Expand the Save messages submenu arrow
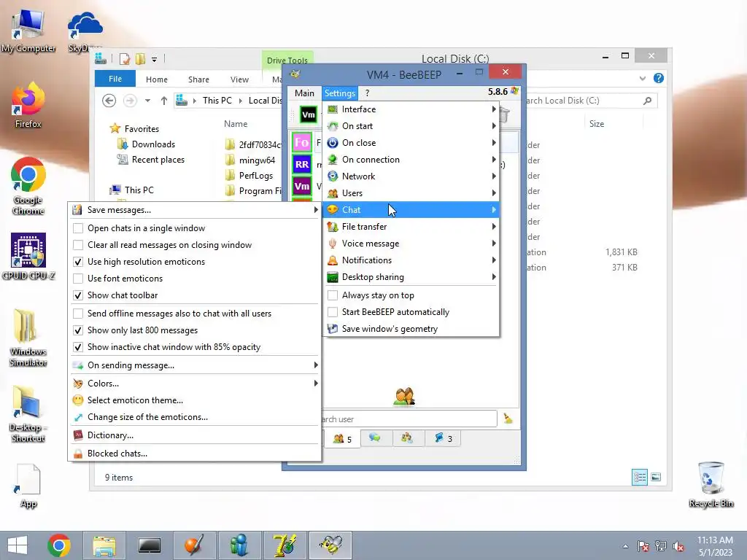This screenshot has height=560, width=747. point(315,209)
